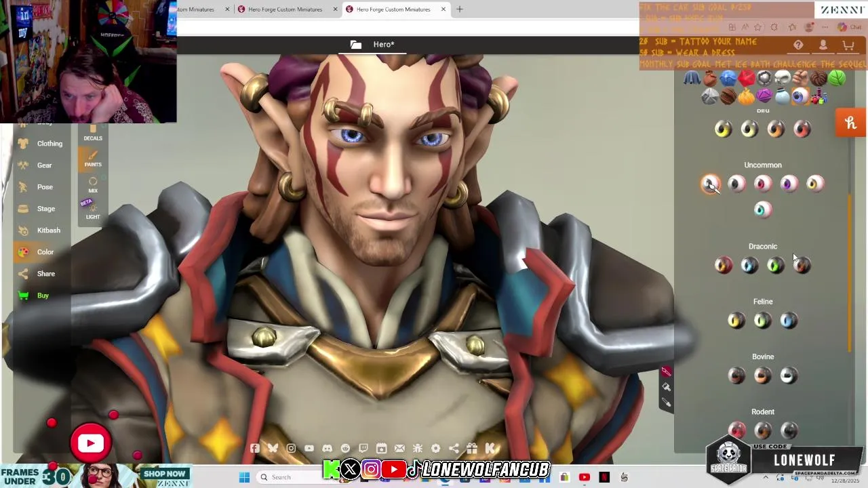Choose the yellow Feline eye swatch

coord(736,321)
